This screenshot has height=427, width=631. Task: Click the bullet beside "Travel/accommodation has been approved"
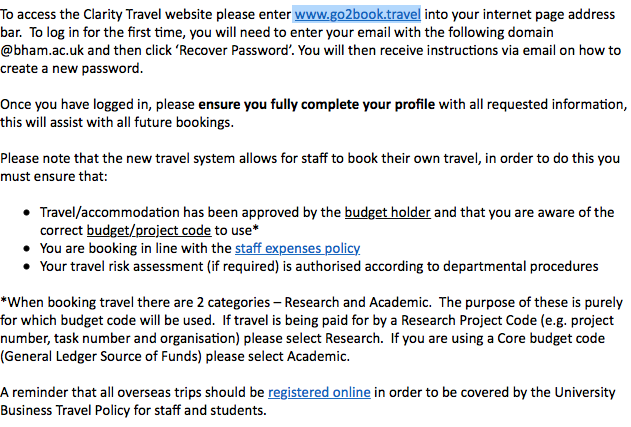tap(25, 213)
